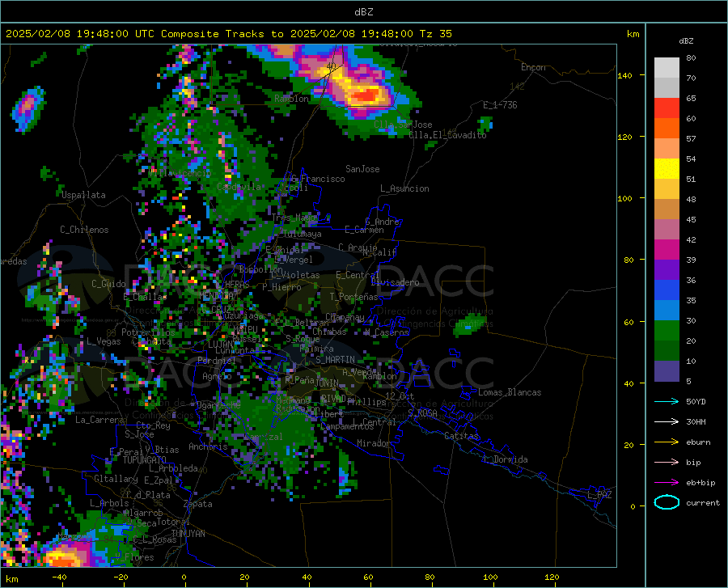Click the Lomas_Blancas label
The width and height of the screenshot is (728, 588).
[510, 392]
